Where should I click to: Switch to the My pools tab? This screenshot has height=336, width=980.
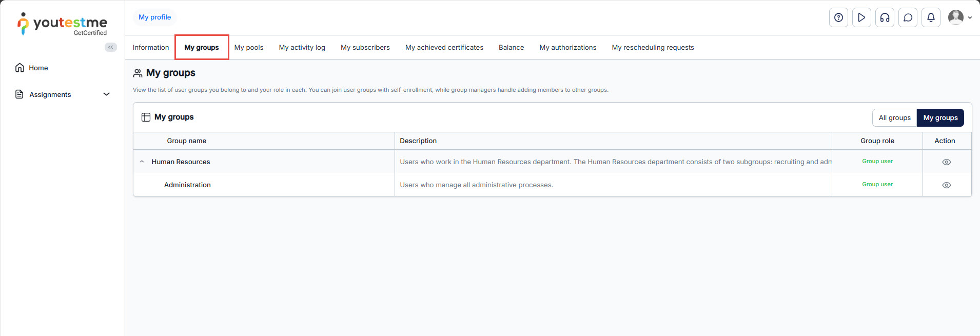tap(249, 47)
